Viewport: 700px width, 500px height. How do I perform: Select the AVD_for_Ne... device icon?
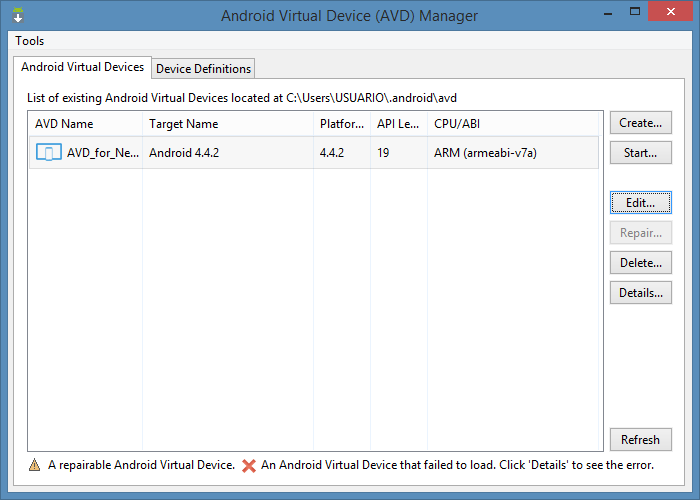49,153
